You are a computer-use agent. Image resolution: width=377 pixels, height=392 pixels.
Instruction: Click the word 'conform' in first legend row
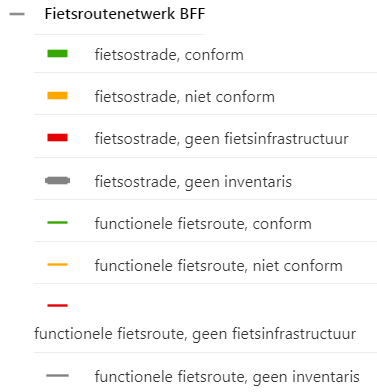(x=214, y=55)
